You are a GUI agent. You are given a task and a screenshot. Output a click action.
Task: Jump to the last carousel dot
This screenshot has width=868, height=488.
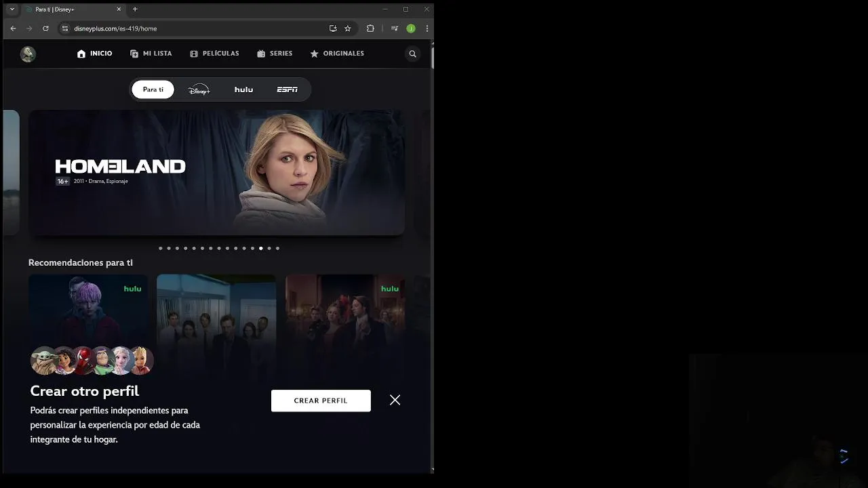pyautogui.click(x=277, y=248)
